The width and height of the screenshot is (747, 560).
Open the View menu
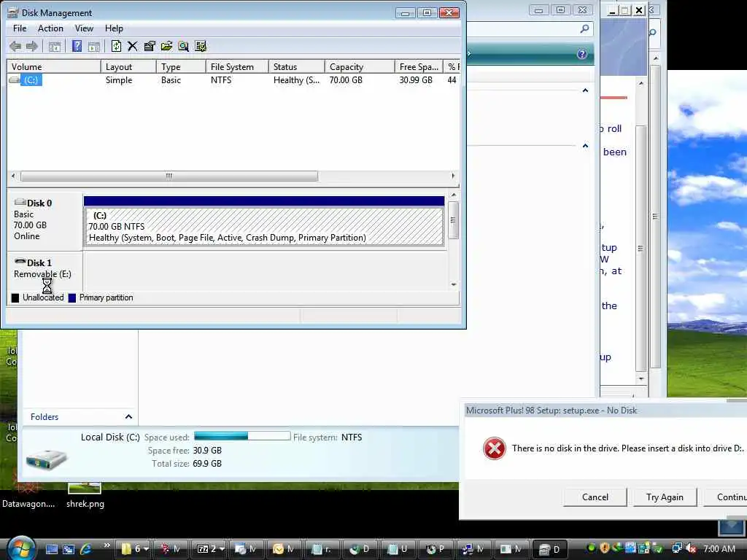point(84,28)
